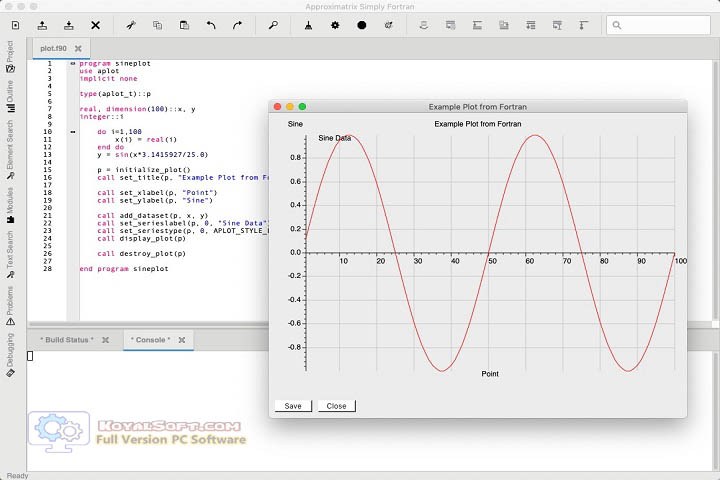Screen dimensions: 720x480
Task: Click the 'Sine Data' legend label
Action: (334, 138)
